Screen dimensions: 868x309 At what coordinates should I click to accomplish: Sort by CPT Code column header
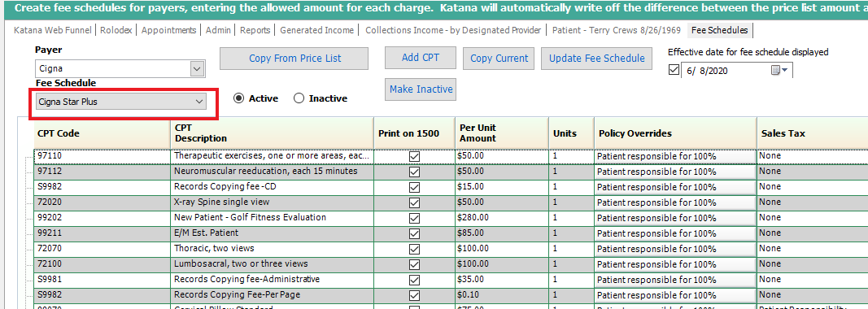pyautogui.click(x=103, y=133)
